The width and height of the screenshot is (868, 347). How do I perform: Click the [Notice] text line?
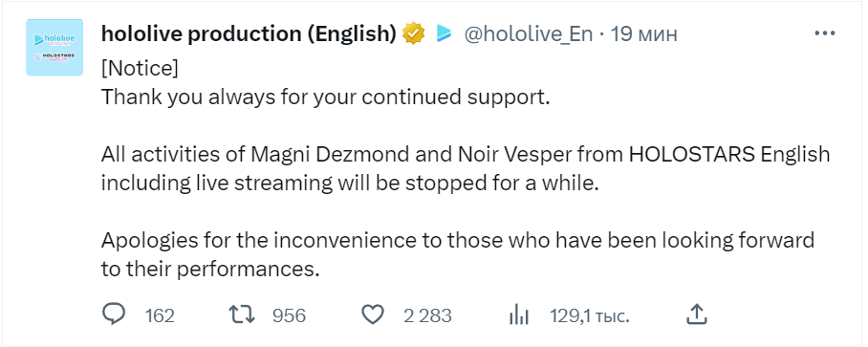(140, 68)
